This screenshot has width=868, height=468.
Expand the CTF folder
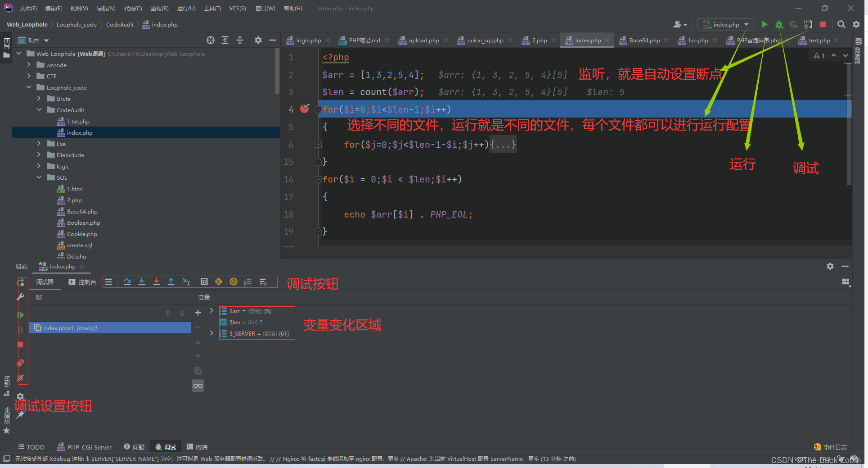point(29,76)
